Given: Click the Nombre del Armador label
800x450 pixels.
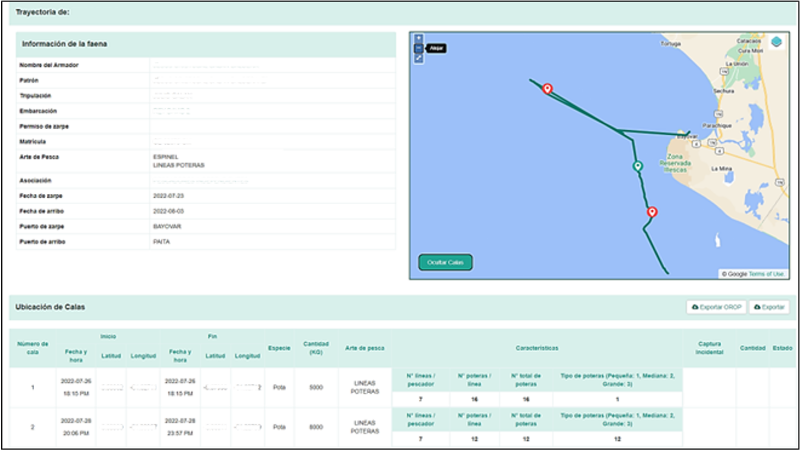Looking at the screenshot, I should pyautogui.click(x=49, y=65).
